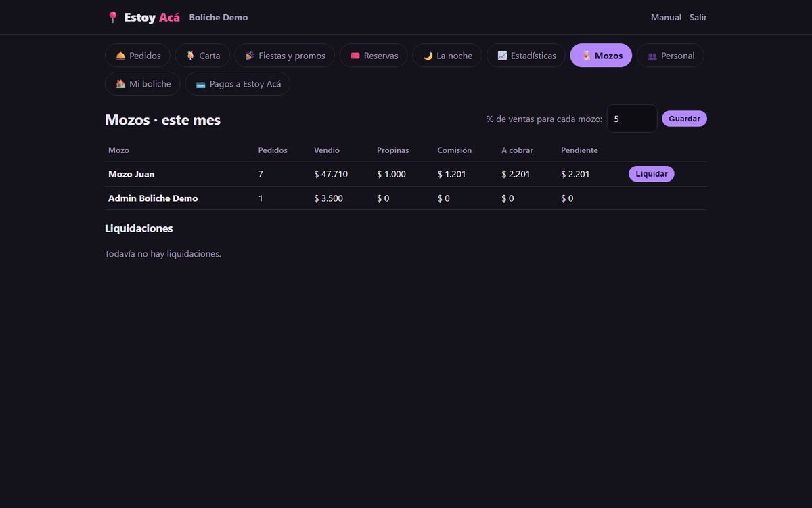The width and height of the screenshot is (812, 508).
Task: Click the $ 1.000 tips value
Action: tap(392, 174)
